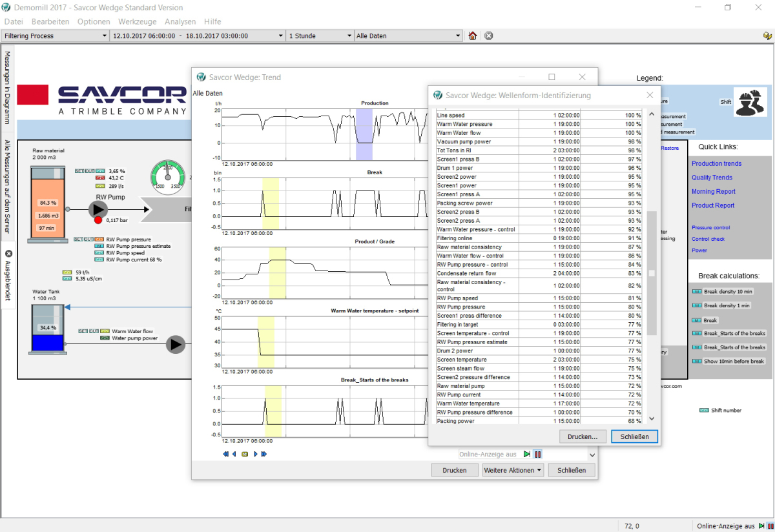
Task: Click the pause icon in main status bar
Action: [x=769, y=526]
